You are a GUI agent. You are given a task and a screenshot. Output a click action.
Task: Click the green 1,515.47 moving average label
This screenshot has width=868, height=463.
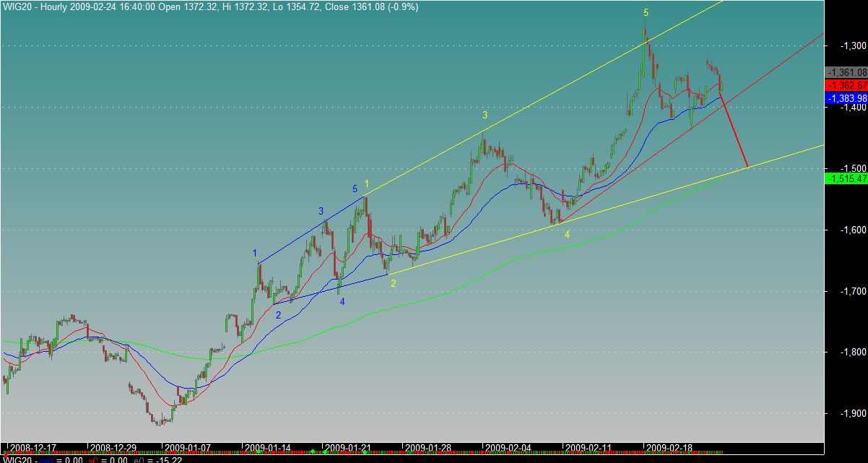[846, 178]
